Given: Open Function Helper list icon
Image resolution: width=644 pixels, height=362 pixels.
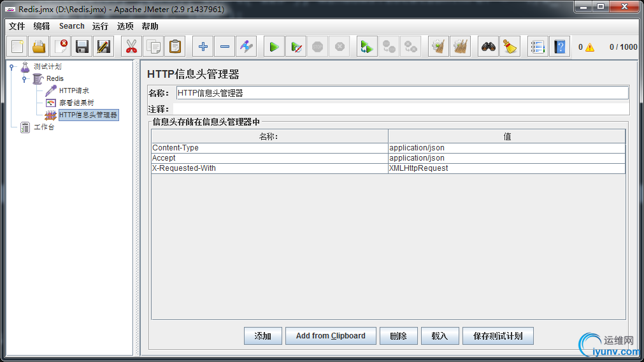Looking at the screenshot, I should pos(538,47).
